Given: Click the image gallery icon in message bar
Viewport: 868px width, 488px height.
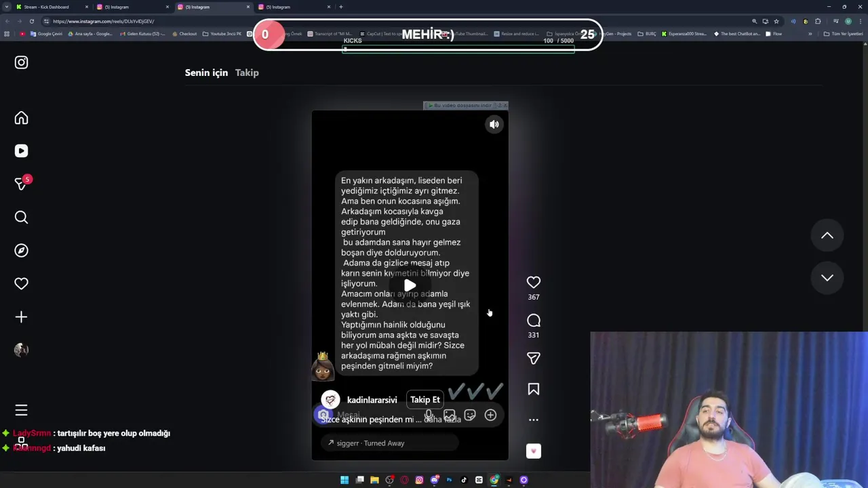Looking at the screenshot, I should [x=449, y=415].
